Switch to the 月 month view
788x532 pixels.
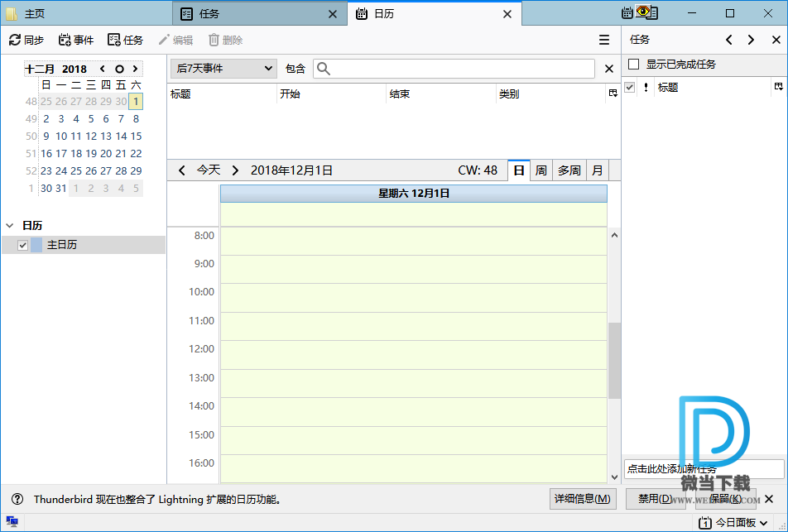click(x=597, y=170)
